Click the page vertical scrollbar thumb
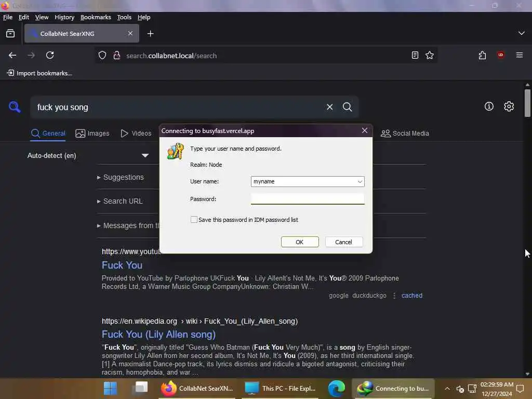The image size is (532, 399). (527, 103)
